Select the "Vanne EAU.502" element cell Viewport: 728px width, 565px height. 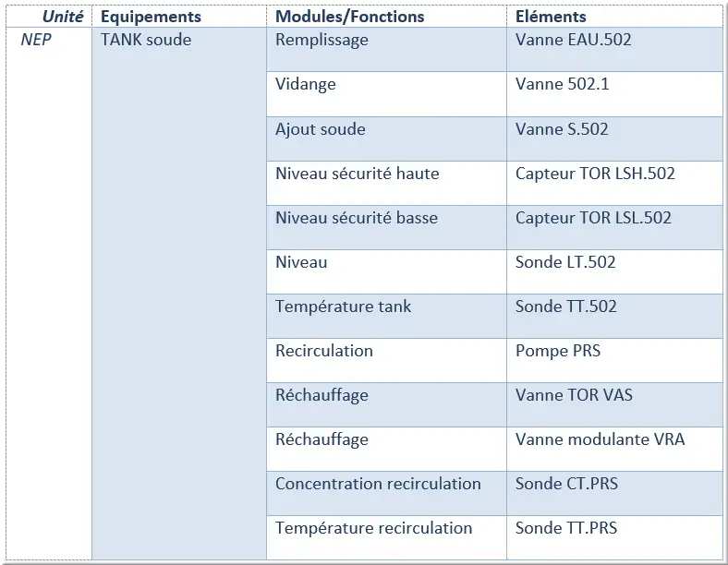[x=574, y=40]
